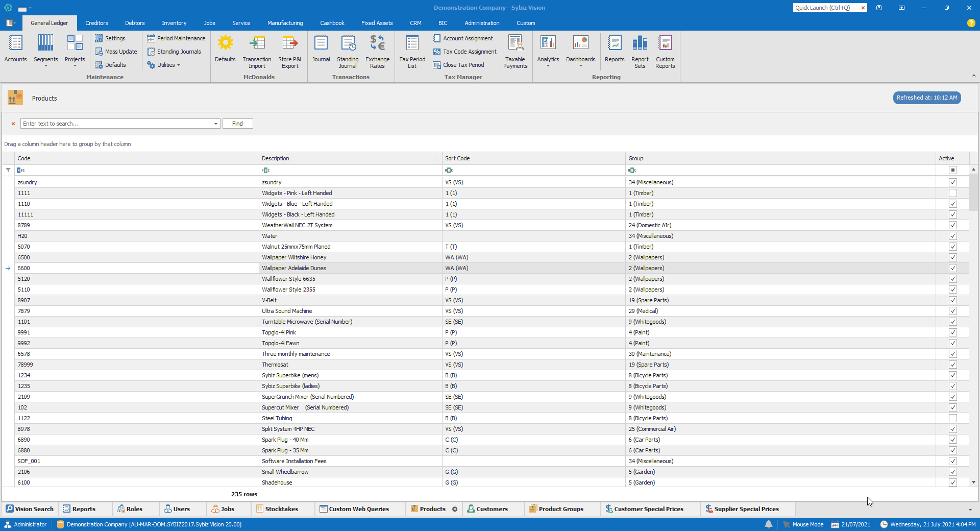Enable Active checkbox for product 1111
Viewport: 980px width, 531px height.
[952, 193]
